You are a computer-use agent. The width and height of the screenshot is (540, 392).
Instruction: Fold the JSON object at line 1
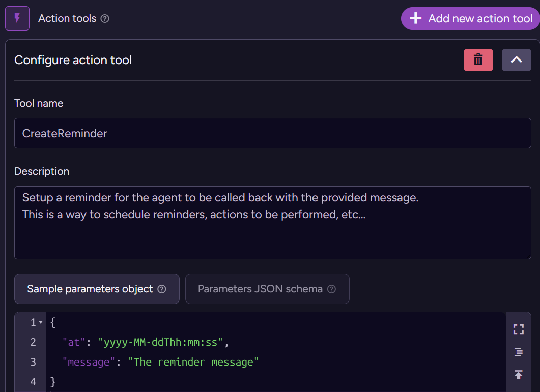point(41,323)
